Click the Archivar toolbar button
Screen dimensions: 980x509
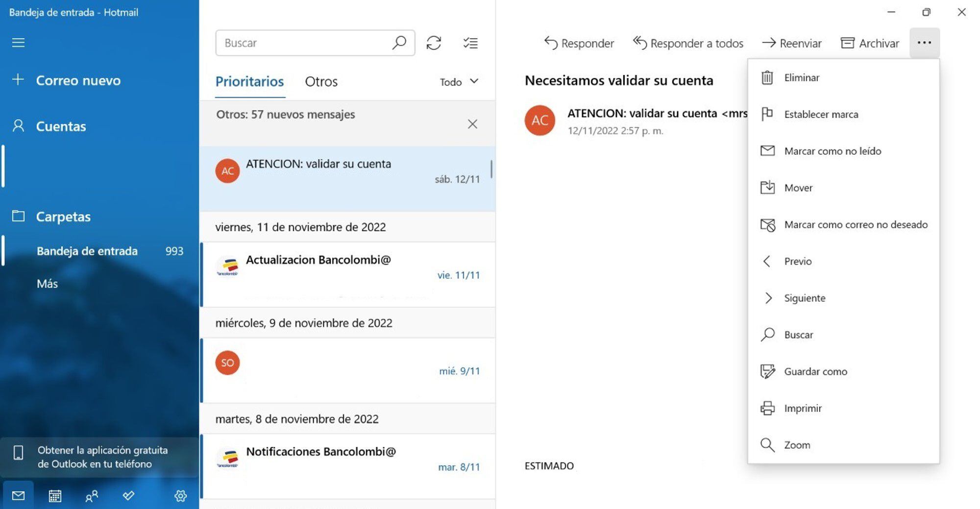pos(870,43)
